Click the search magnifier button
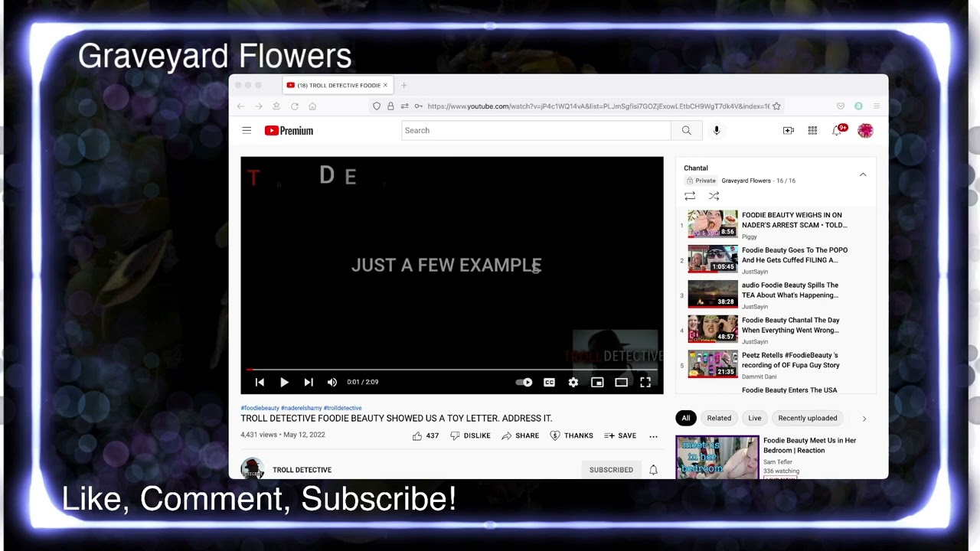Screen dimensions: 980x551 click(x=686, y=131)
